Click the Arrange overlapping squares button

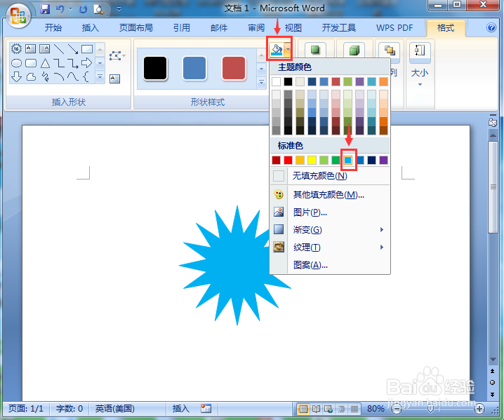(x=390, y=50)
